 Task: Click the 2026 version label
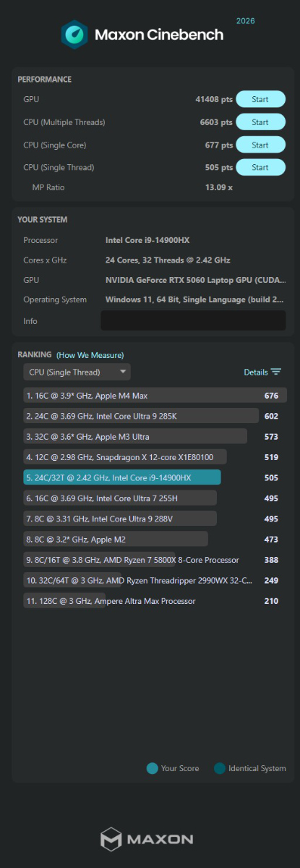coord(245,21)
